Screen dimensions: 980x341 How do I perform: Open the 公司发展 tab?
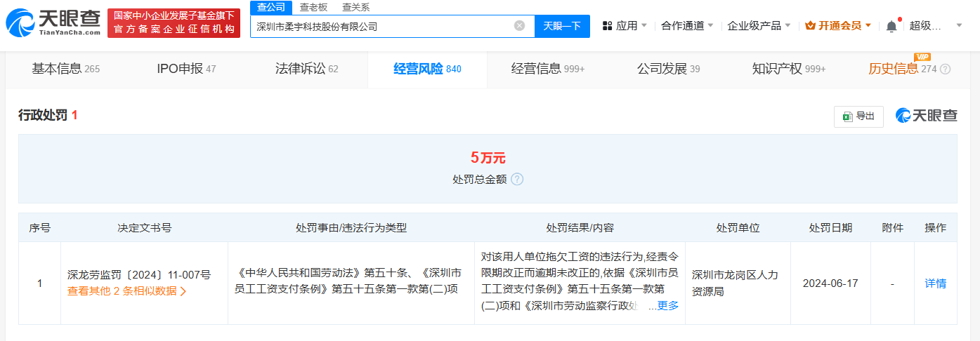[669, 69]
